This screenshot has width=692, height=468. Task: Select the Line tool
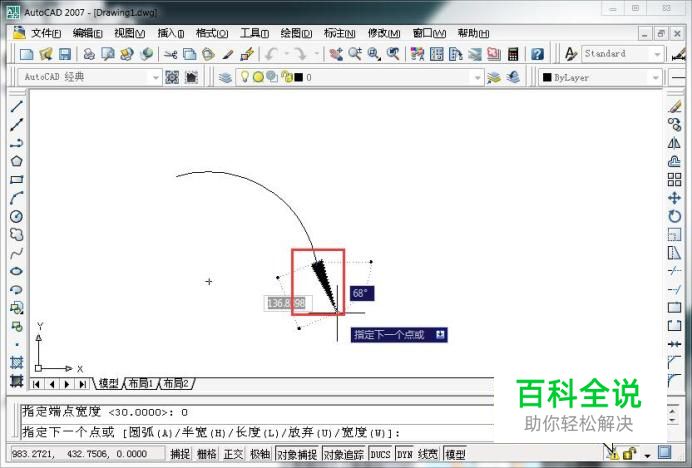[x=17, y=106]
